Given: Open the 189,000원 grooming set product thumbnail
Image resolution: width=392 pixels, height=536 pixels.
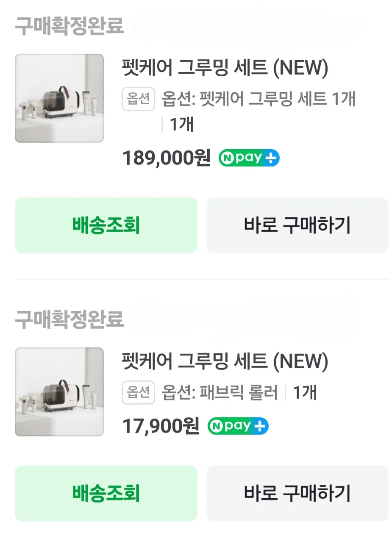Looking at the screenshot, I should (59, 98).
